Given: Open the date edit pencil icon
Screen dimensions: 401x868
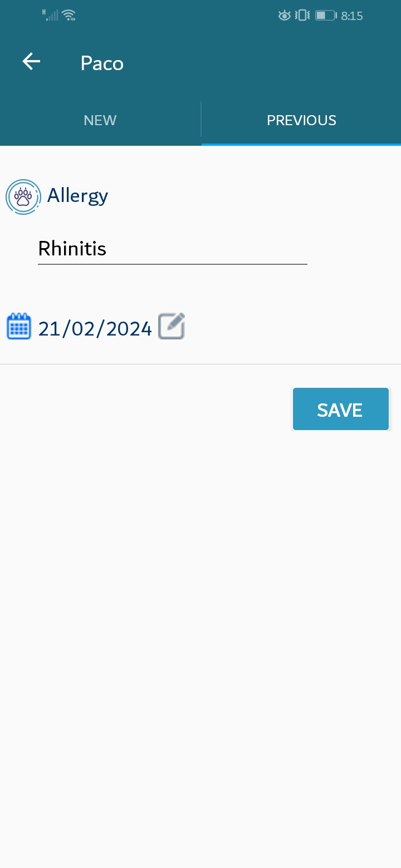Looking at the screenshot, I should [172, 327].
